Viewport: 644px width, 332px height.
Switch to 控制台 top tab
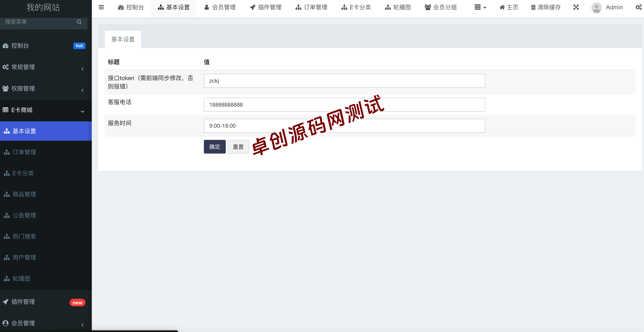point(131,7)
